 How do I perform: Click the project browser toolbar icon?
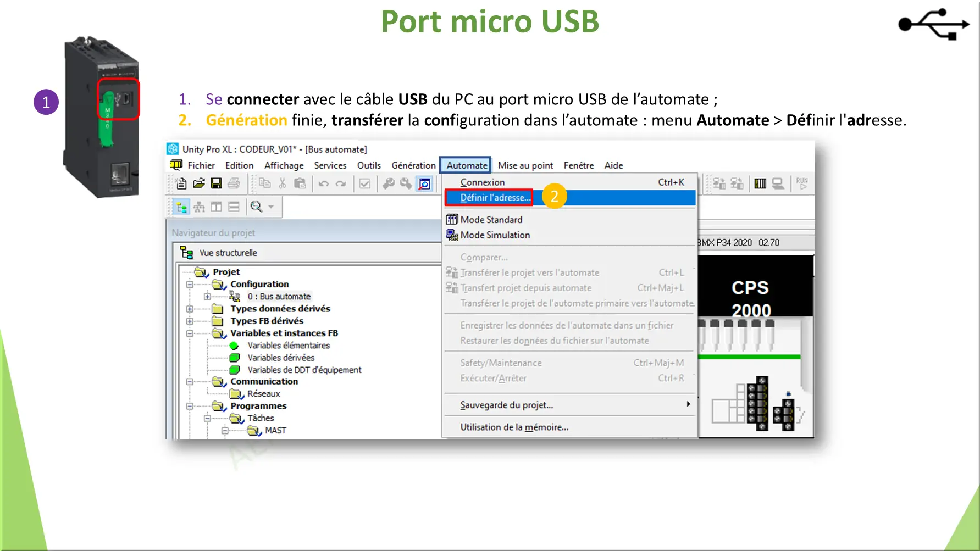(x=425, y=183)
